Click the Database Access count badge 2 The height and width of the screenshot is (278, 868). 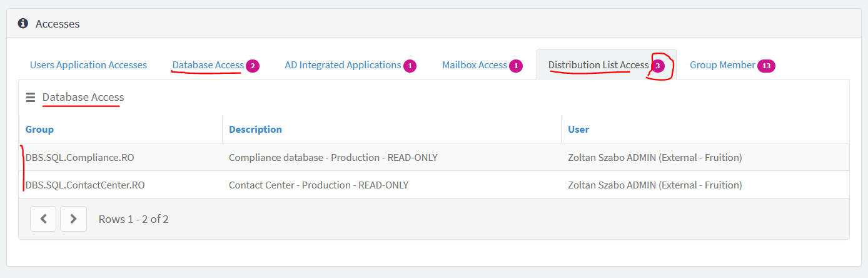tap(253, 66)
